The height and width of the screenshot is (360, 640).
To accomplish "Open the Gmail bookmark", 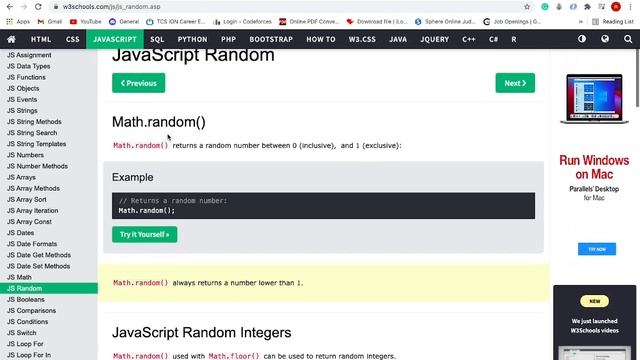I will tap(50, 22).
